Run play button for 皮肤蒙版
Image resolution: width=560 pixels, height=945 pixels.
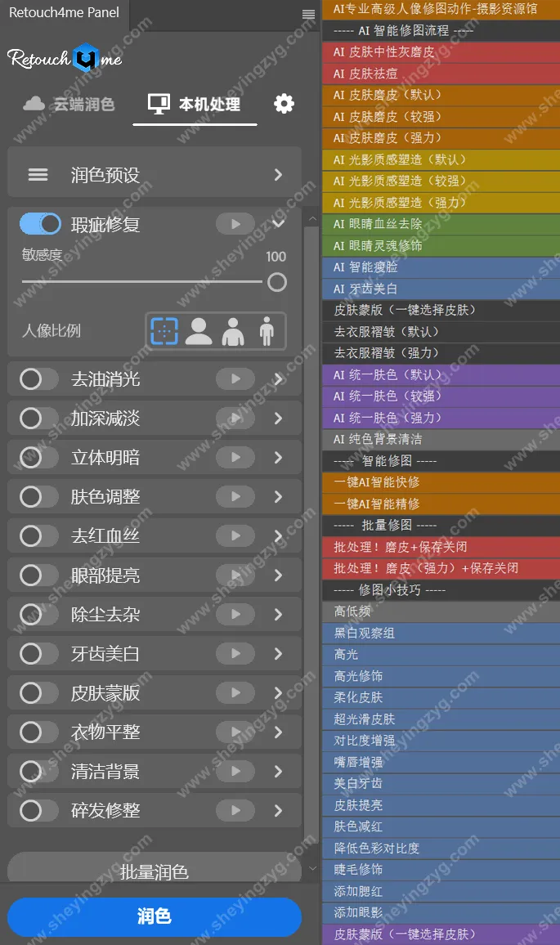(x=235, y=692)
